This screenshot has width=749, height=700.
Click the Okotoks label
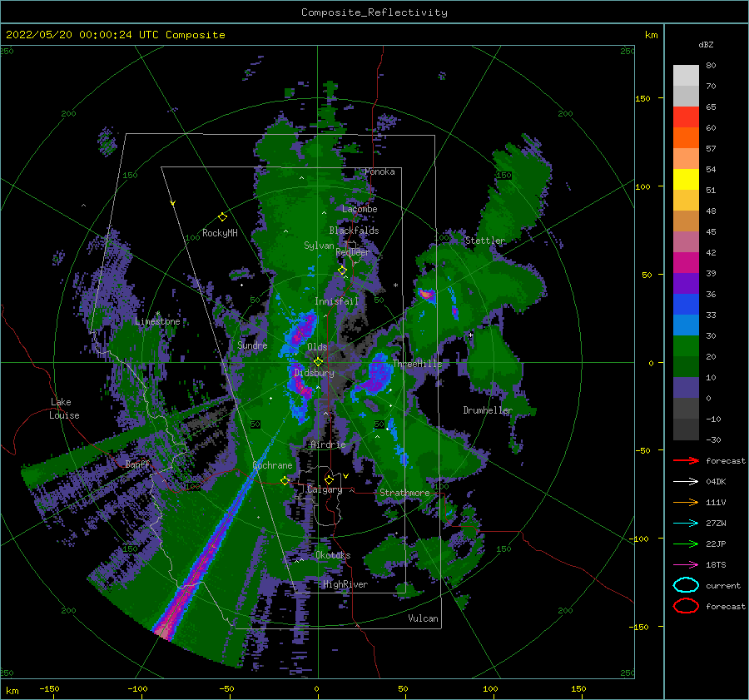(x=333, y=555)
